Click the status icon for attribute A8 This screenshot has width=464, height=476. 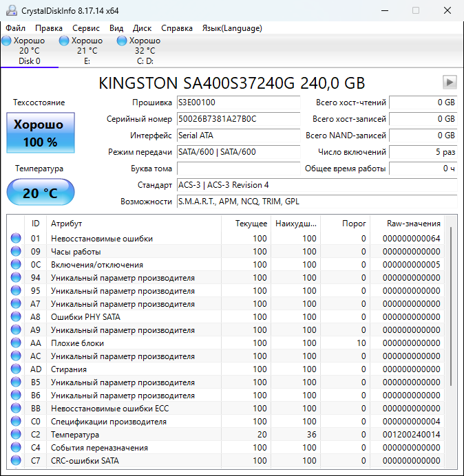[16, 316]
